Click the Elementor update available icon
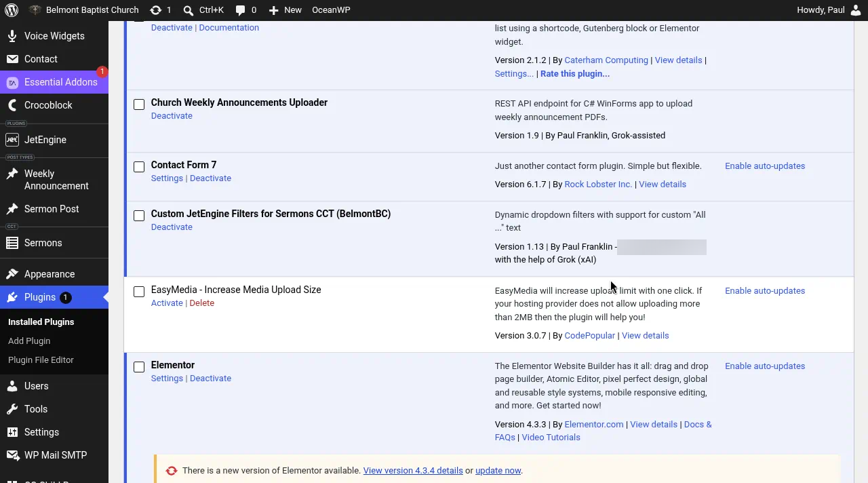This screenshot has width=868, height=483. 172,471
